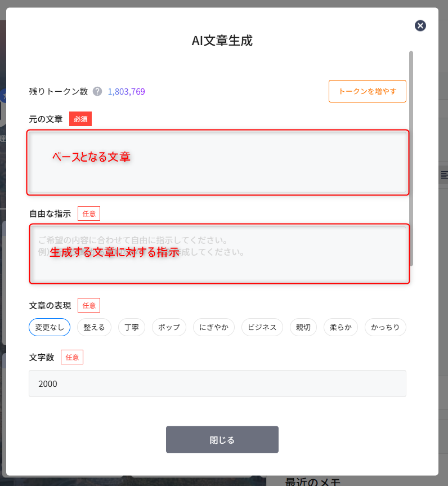Click the 閉じる button
The image size is (448, 486).
[222, 440]
